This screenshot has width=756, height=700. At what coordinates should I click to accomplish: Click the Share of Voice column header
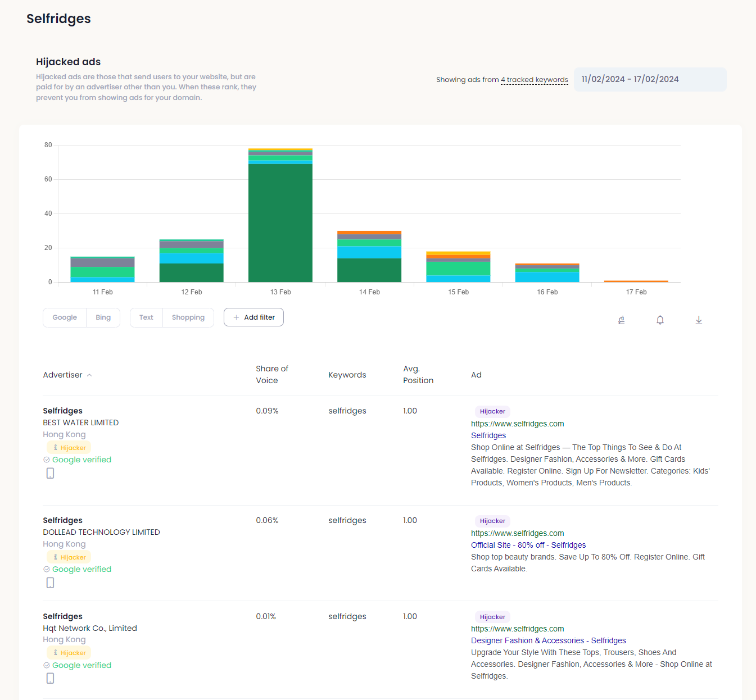coord(271,375)
